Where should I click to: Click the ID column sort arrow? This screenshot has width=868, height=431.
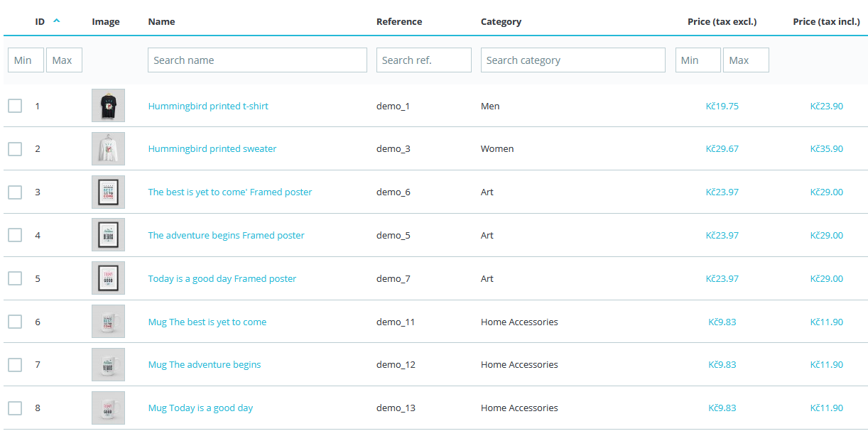point(57,21)
